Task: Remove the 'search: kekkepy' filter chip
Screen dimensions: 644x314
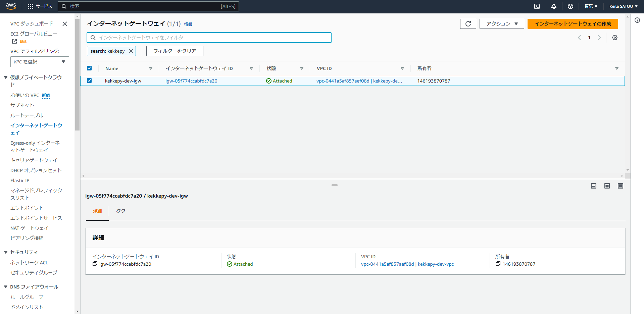Action: coord(131,51)
